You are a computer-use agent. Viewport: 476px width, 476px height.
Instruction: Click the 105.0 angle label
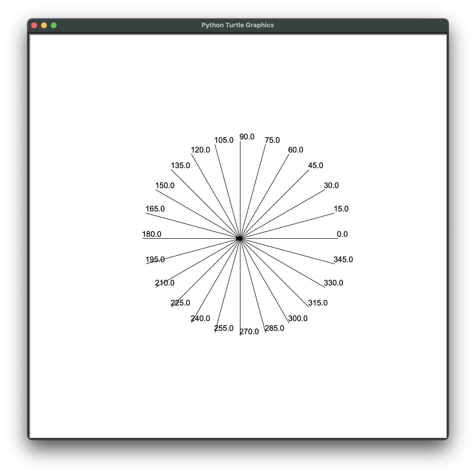pyautogui.click(x=224, y=140)
